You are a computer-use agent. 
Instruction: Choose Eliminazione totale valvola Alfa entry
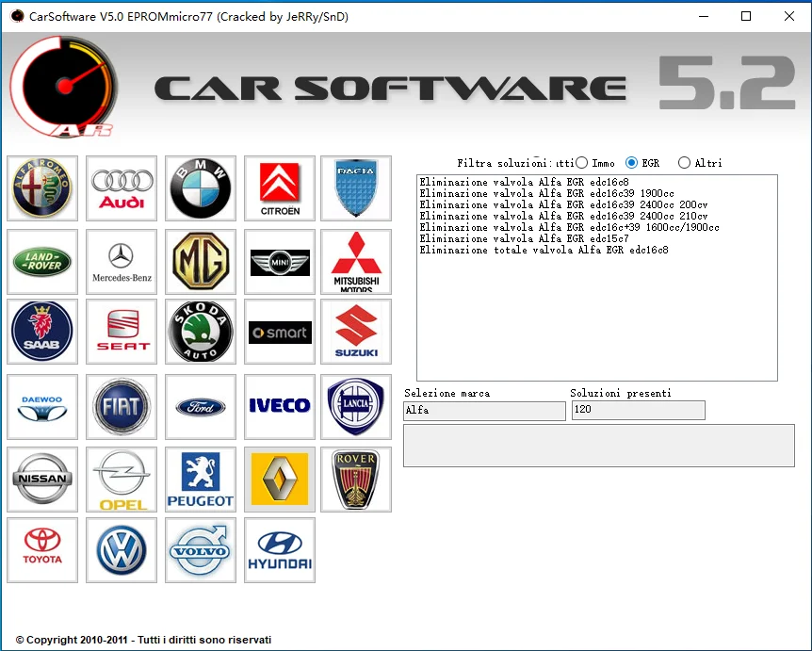point(544,251)
